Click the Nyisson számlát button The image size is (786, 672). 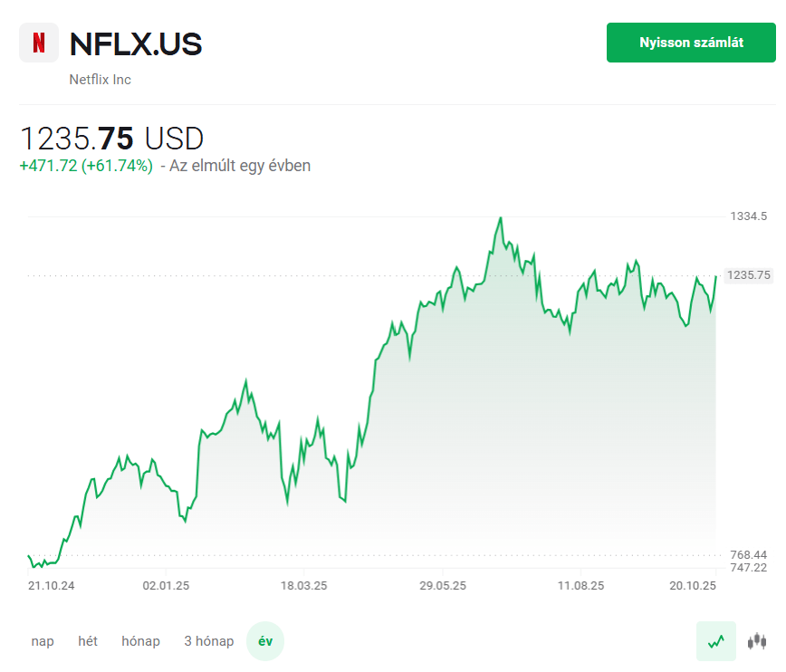[692, 43]
